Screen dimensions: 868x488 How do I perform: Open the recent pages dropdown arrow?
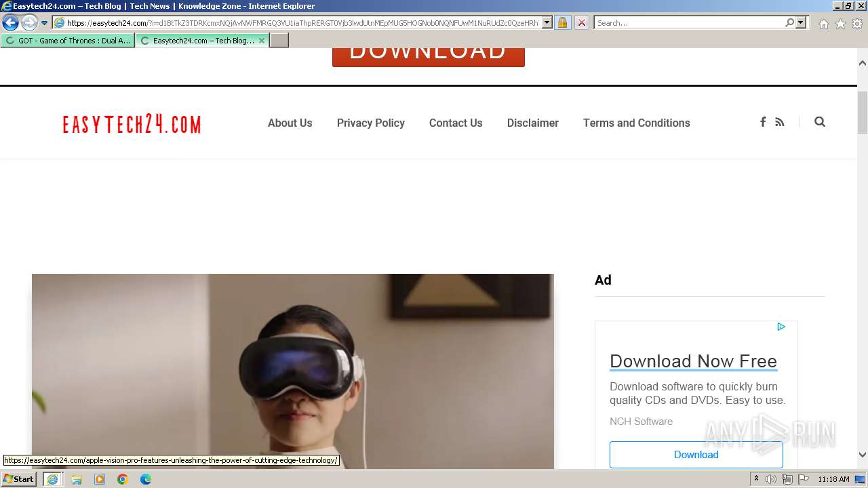point(45,23)
